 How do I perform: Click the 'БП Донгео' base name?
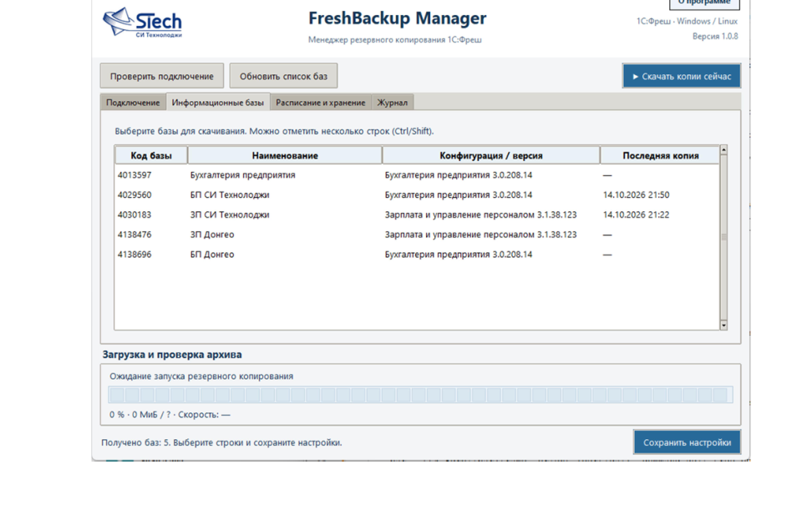point(212,254)
